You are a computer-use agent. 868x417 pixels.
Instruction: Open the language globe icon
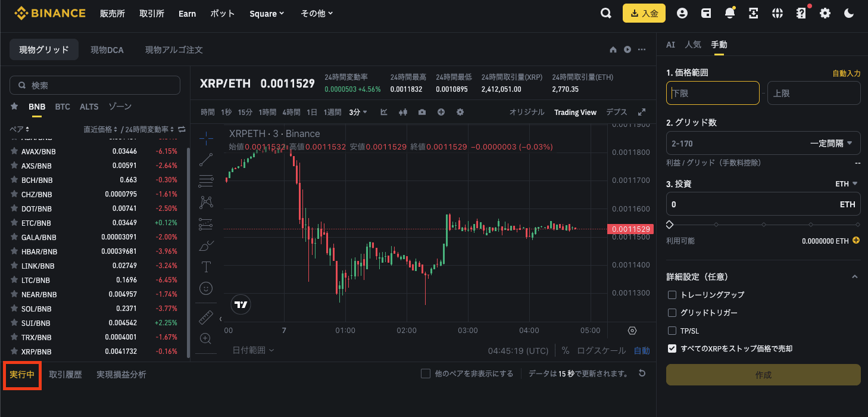pos(778,13)
